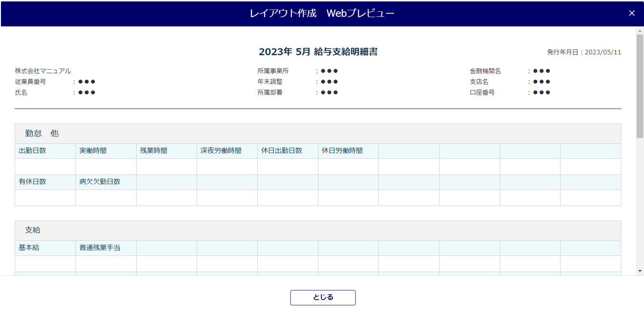Click the scrollbar up arrow

click(x=640, y=30)
